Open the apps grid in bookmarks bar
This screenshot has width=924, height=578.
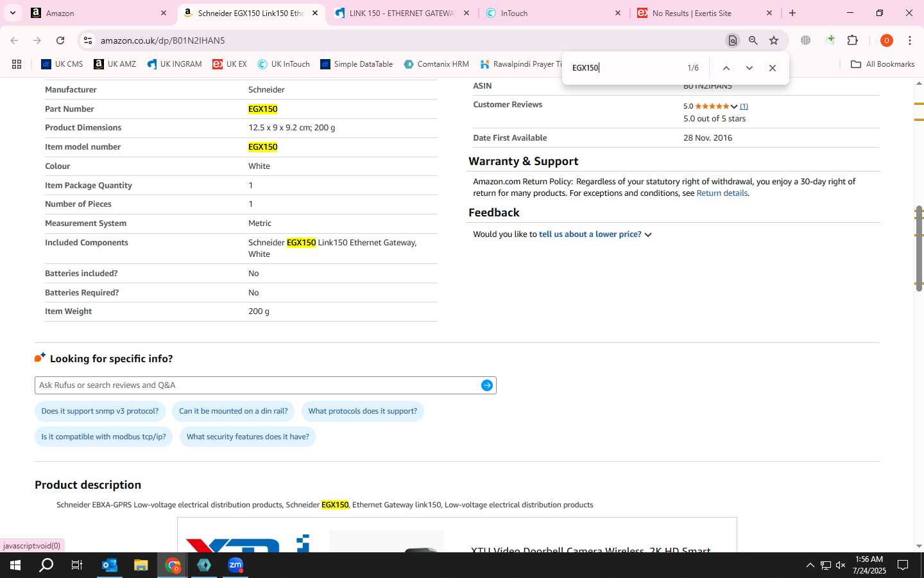click(17, 64)
